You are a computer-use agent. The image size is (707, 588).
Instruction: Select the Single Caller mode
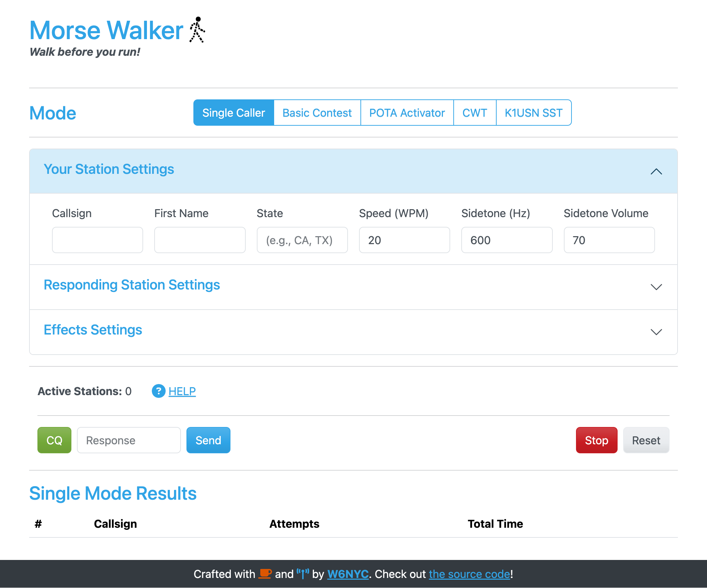point(233,113)
